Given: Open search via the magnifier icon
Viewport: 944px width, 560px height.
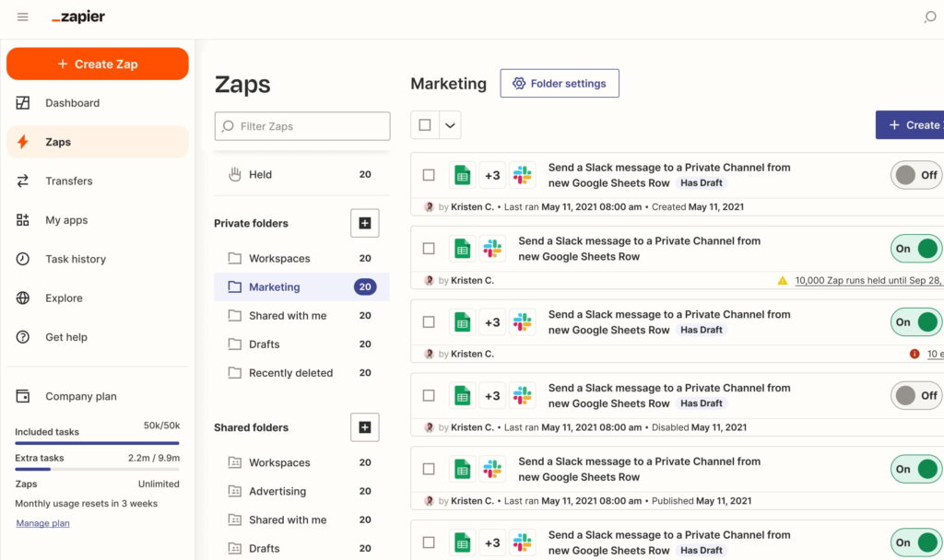Looking at the screenshot, I should tap(930, 17).
